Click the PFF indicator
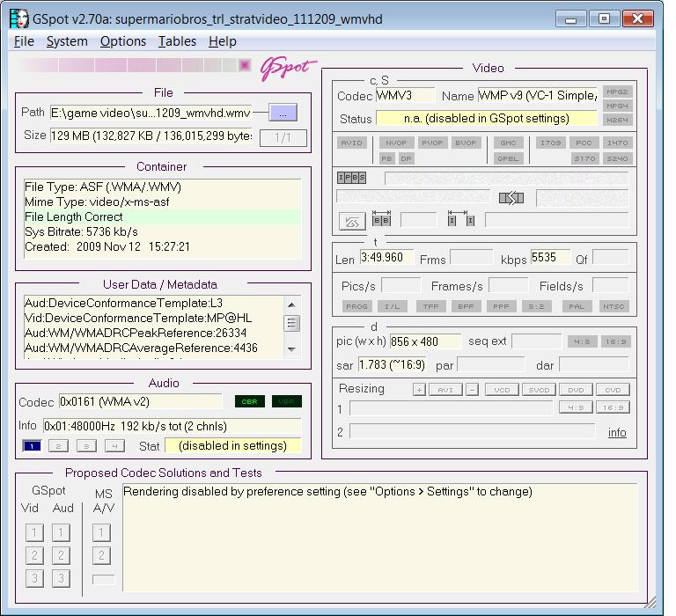This screenshot has height=616, width=676. point(501,306)
